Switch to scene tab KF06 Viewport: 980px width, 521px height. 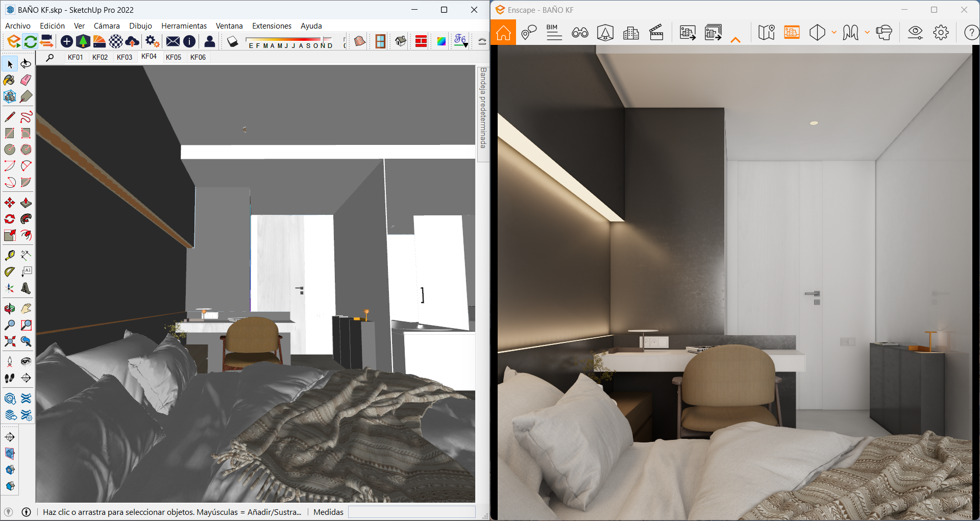tap(198, 57)
